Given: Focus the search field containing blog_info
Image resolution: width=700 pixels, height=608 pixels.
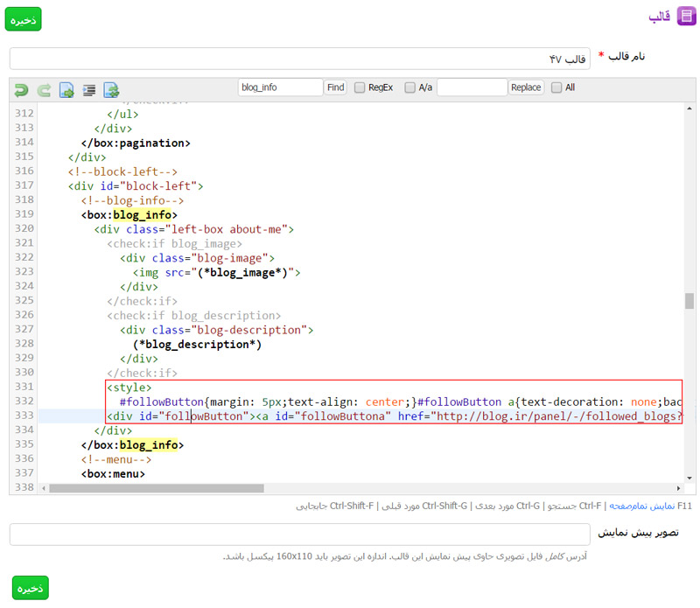Looking at the screenshot, I should (x=280, y=87).
